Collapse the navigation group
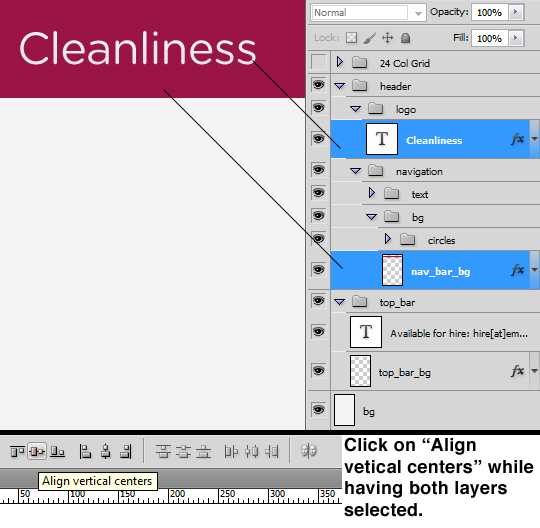This screenshot has height=528, width=540. click(355, 171)
